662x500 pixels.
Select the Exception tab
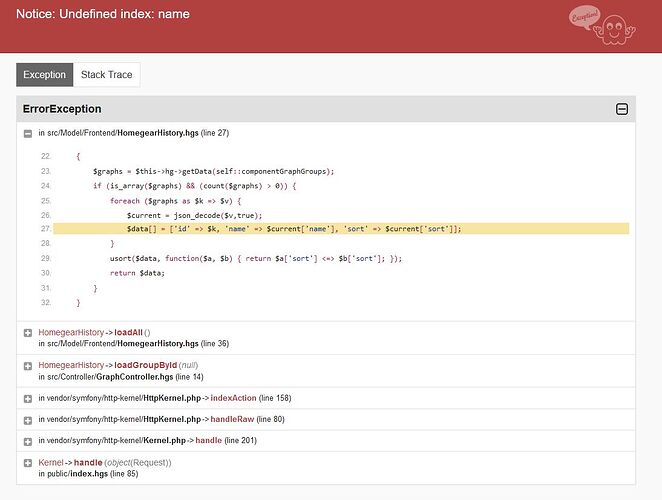pos(45,75)
